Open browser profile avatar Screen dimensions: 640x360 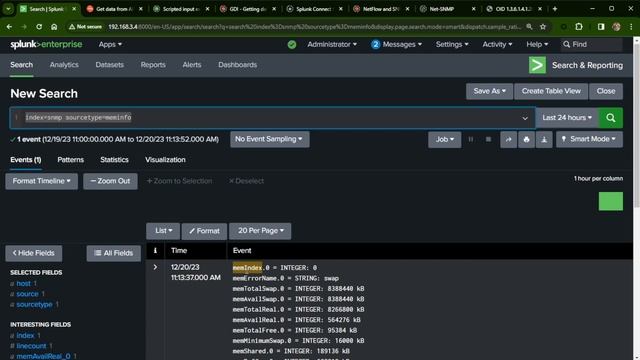click(616, 27)
